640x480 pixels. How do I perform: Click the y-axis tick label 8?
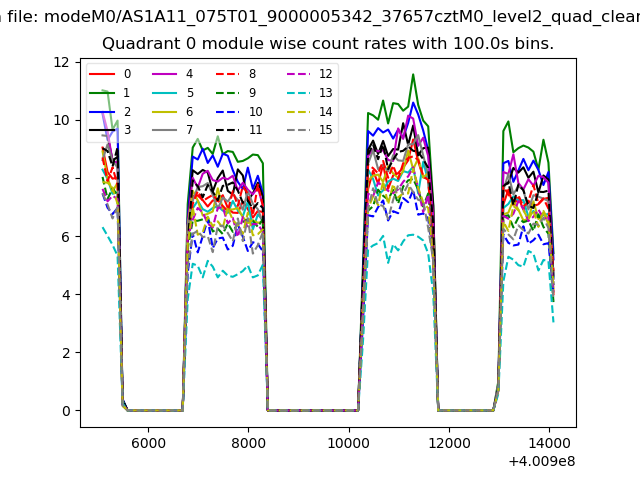point(66,179)
